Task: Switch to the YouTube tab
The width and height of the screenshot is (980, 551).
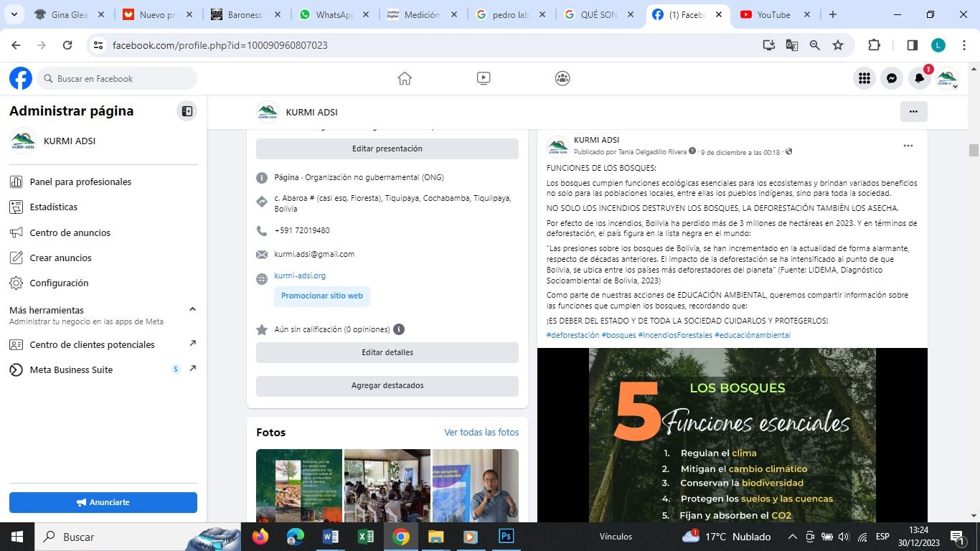Action: click(775, 14)
